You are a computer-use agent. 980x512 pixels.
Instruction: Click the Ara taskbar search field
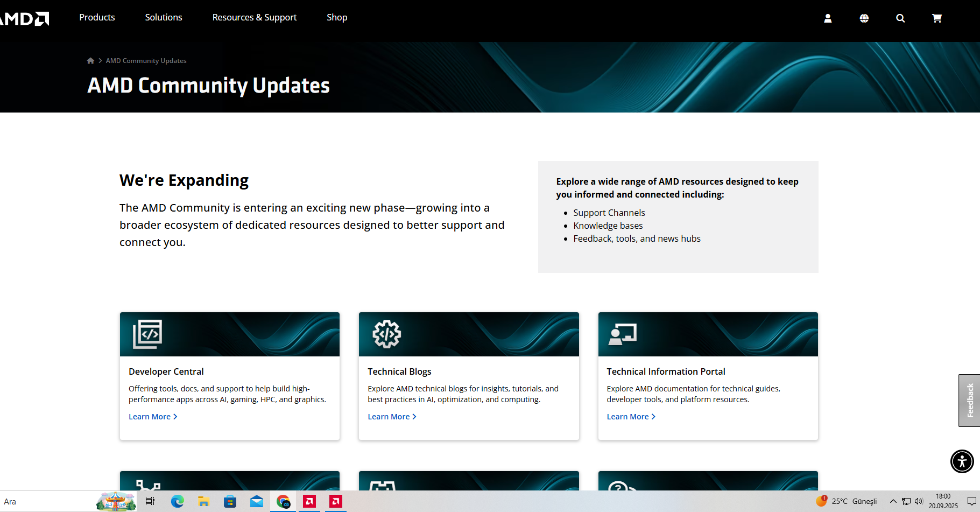pyautogui.click(x=48, y=501)
